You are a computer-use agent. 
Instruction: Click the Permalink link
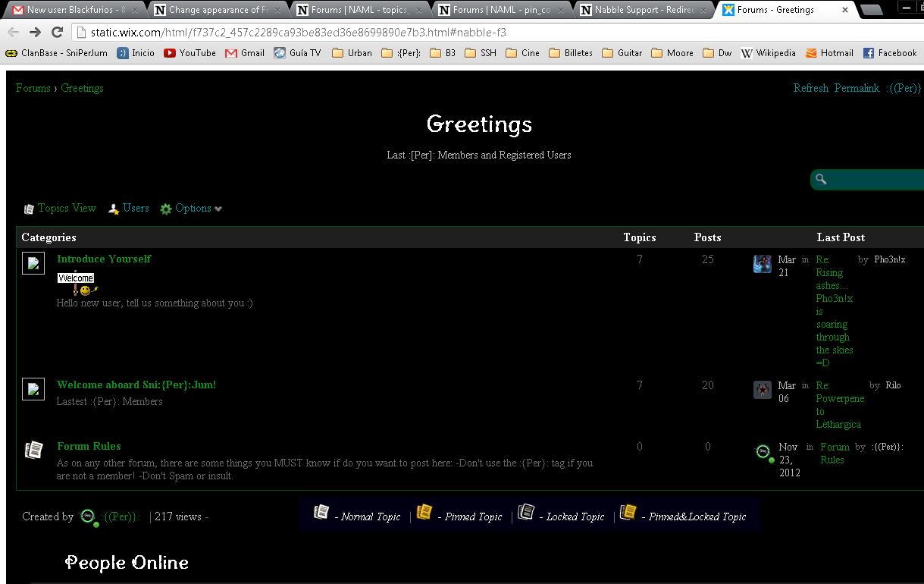(857, 88)
